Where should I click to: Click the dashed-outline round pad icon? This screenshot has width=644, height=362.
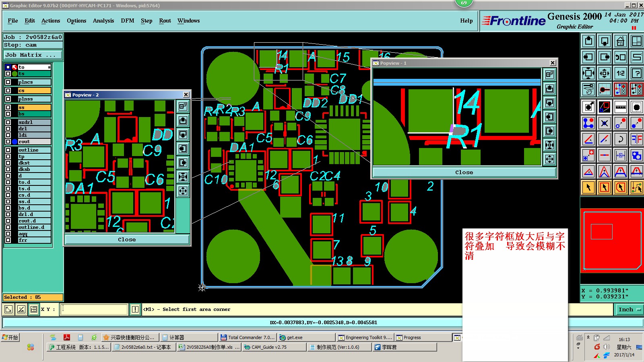[x=637, y=107]
